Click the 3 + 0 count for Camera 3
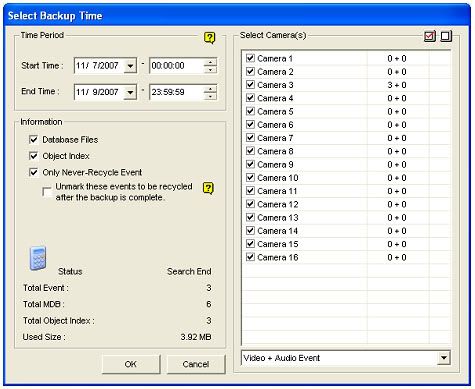The height and width of the screenshot is (389, 475). [397, 85]
